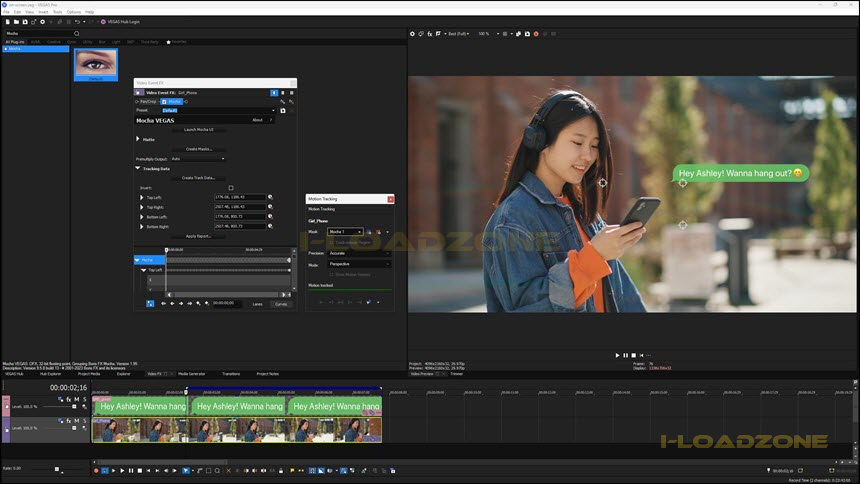Open the Premultiply Output Auto dropdown
The height and width of the screenshot is (484, 860).
tap(198, 159)
